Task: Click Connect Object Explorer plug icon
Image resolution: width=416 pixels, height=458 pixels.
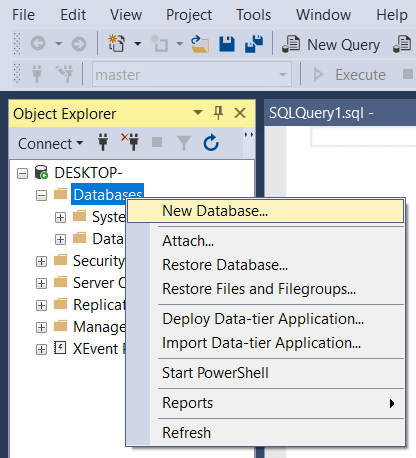Action: point(103,142)
